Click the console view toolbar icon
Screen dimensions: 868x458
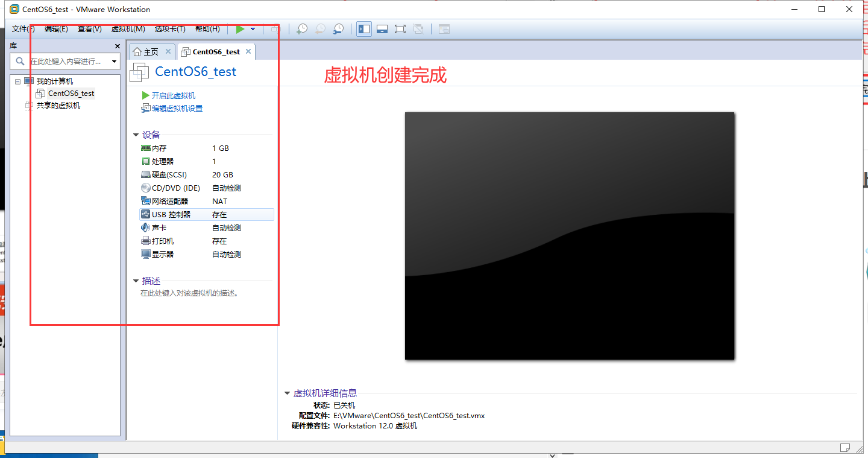pyautogui.click(x=444, y=29)
